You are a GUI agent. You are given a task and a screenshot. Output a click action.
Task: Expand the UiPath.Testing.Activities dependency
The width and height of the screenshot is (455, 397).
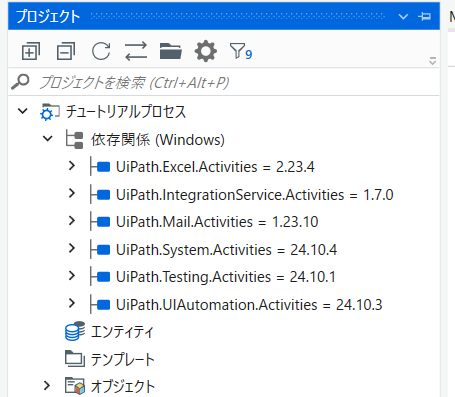click(72, 276)
